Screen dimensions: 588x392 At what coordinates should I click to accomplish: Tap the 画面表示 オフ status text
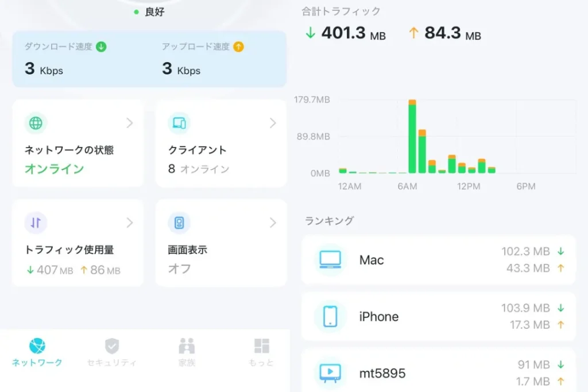coord(179,268)
